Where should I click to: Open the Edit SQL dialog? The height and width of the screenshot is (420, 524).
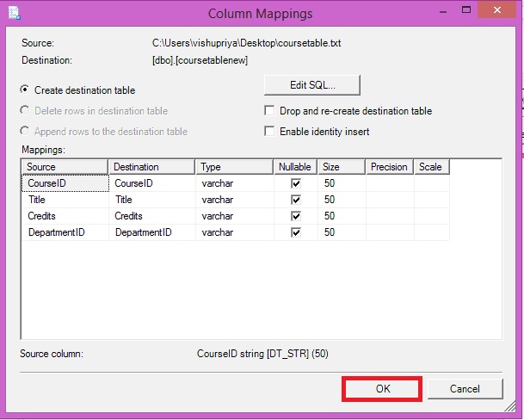312,85
